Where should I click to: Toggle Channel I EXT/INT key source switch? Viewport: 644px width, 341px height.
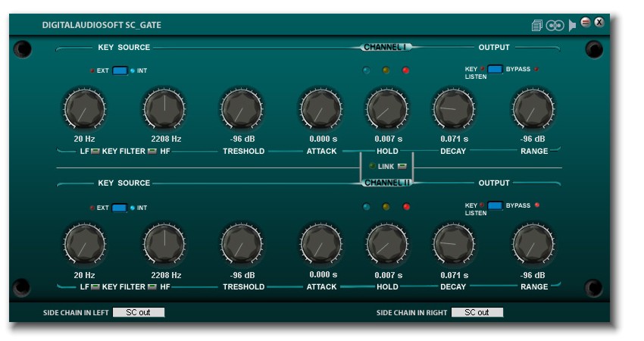(120, 70)
